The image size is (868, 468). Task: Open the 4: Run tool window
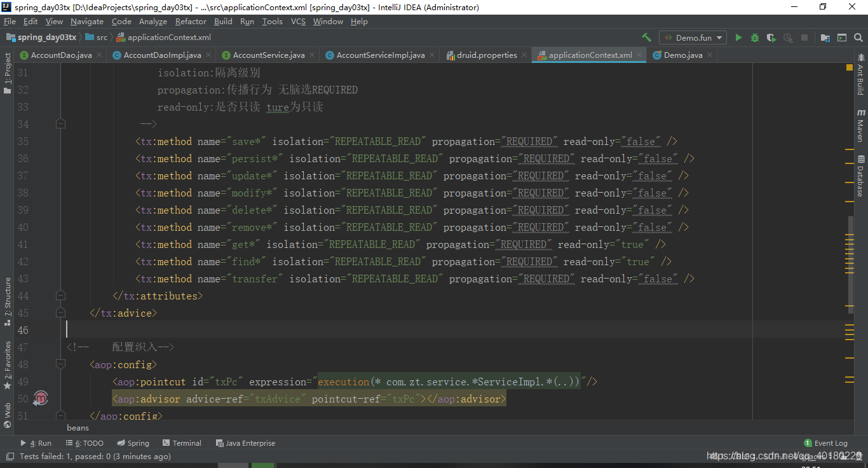(x=36, y=443)
